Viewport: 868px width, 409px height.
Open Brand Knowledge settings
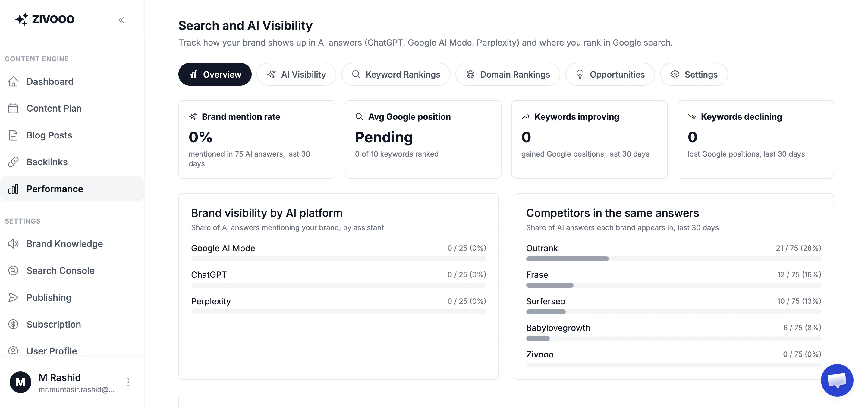[x=72, y=244]
